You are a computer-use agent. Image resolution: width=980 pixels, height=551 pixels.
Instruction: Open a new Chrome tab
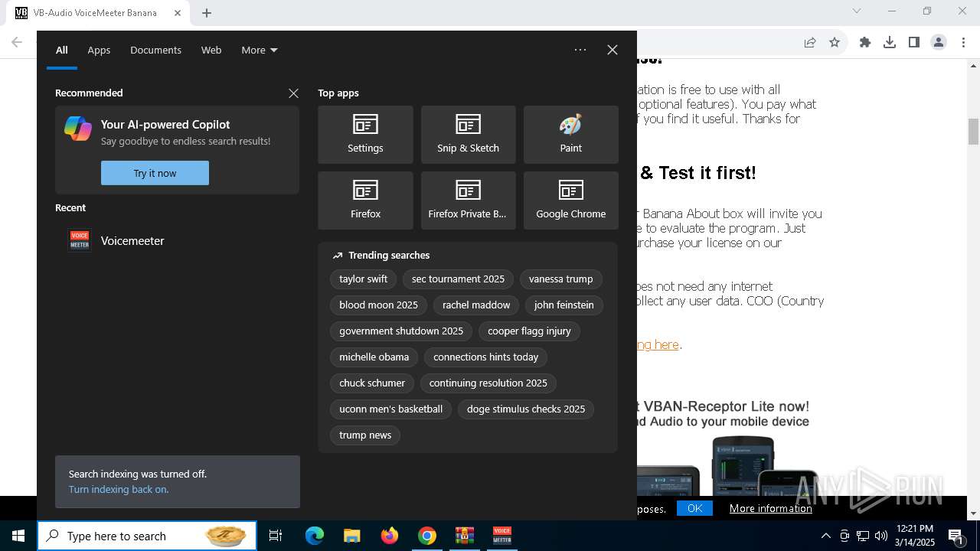[207, 13]
